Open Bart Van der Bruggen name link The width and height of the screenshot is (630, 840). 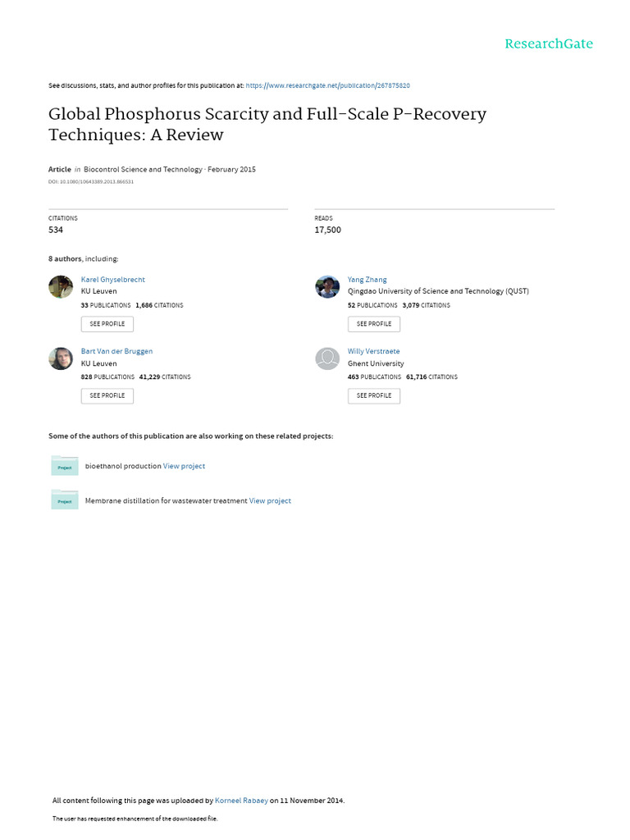[x=116, y=351]
